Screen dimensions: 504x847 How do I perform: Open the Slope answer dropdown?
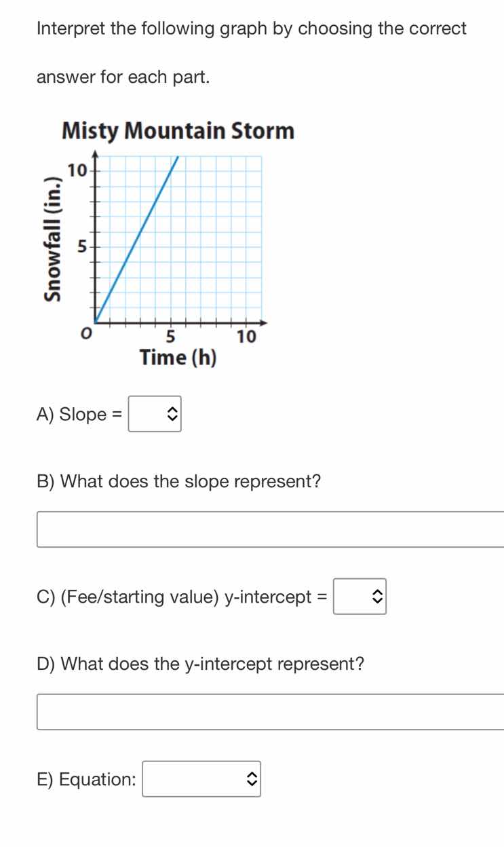(x=155, y=414)
